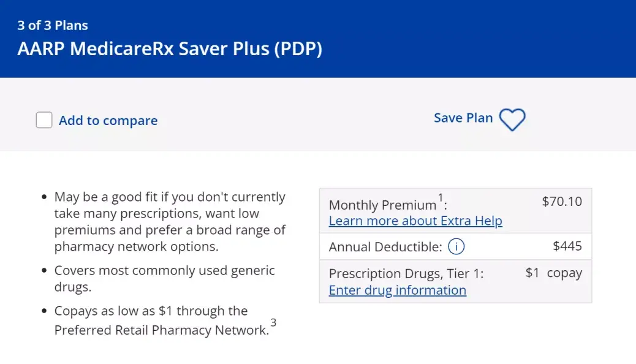This screenshot has height=364, width=636.
Task: Click the $445 annual deductible amount
Action: pos(567,247)
